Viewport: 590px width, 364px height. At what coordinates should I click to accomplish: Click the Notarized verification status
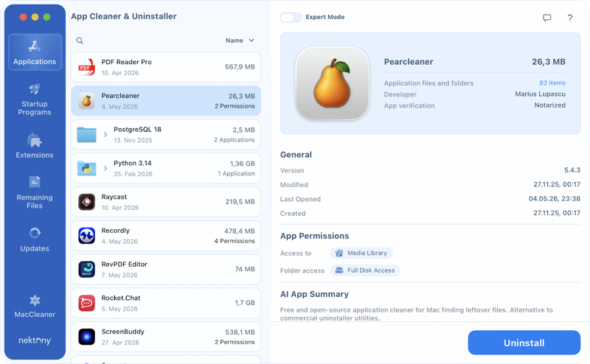549,105
